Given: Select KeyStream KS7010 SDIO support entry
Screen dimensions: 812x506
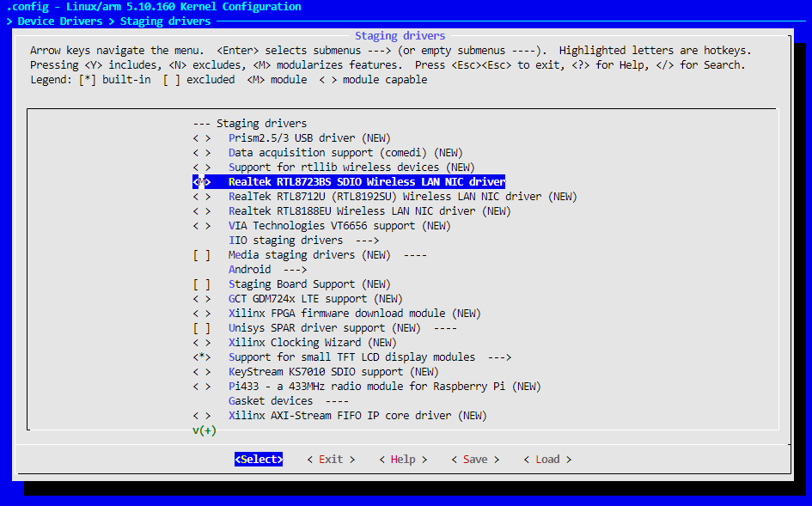Looking at the screenshot, I should click(333, 372).
